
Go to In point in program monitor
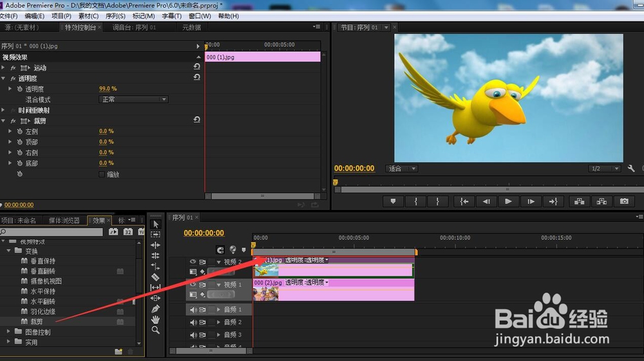click(x=464, y=201)
